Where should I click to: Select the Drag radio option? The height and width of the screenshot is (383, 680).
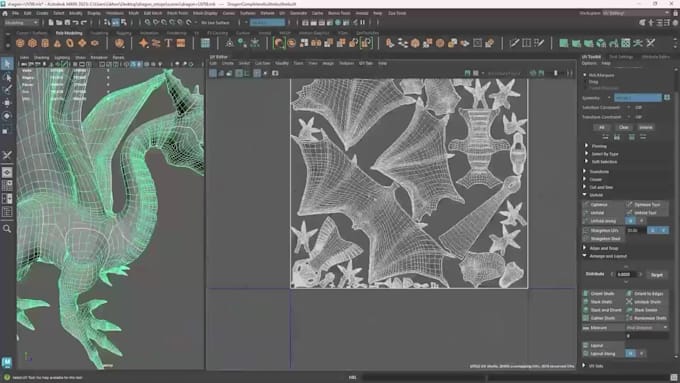pos(586,82)
